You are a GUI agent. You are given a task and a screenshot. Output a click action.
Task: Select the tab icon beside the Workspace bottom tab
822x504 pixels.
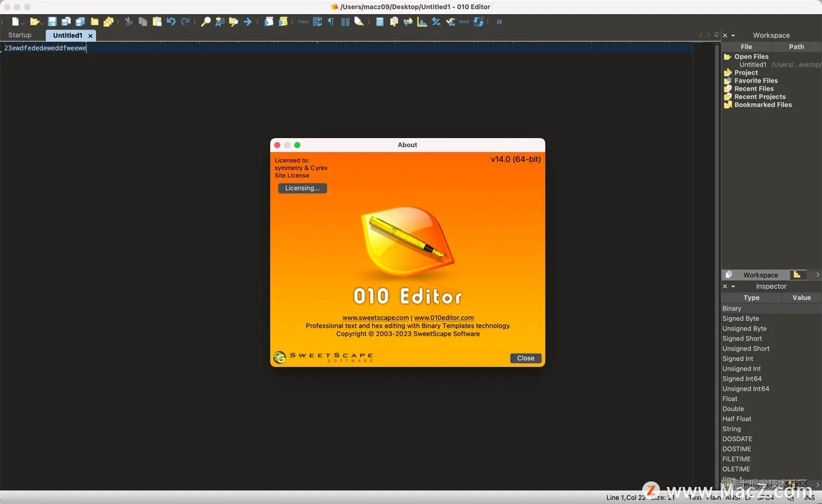point(797,275)
